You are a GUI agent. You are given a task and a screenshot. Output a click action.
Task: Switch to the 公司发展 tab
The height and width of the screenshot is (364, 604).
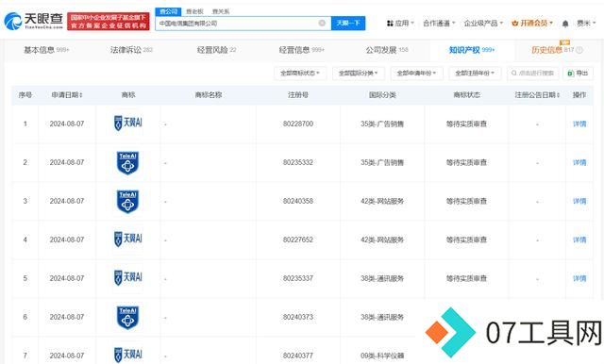pyautogui.click(x=387, y=50)
